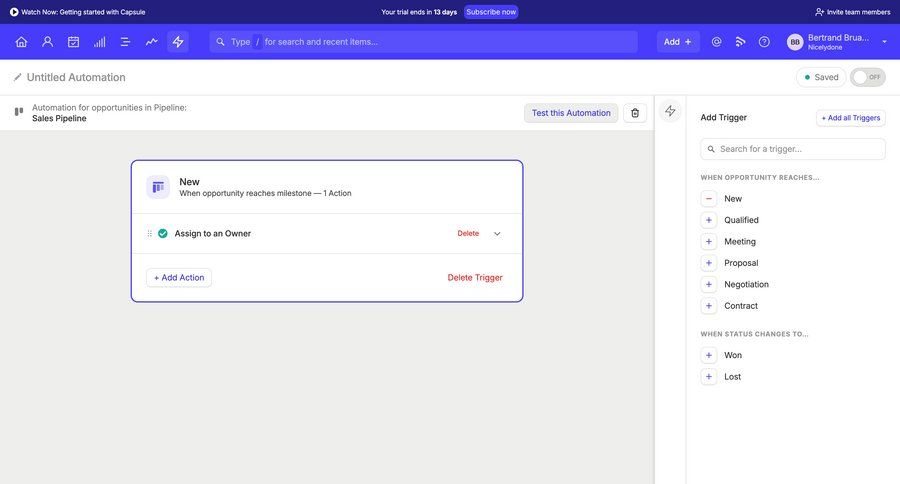Open the Home dashboard icon

coord(21,42)
